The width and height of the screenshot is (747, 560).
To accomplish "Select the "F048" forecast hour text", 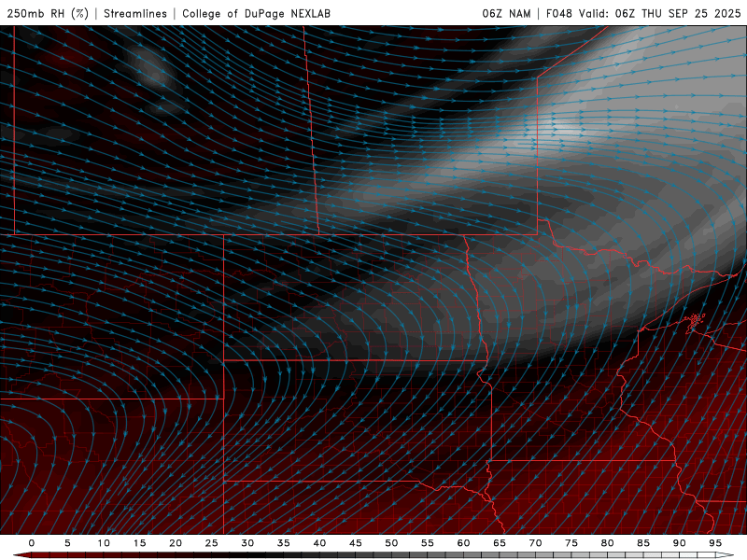I will point(558,14).
